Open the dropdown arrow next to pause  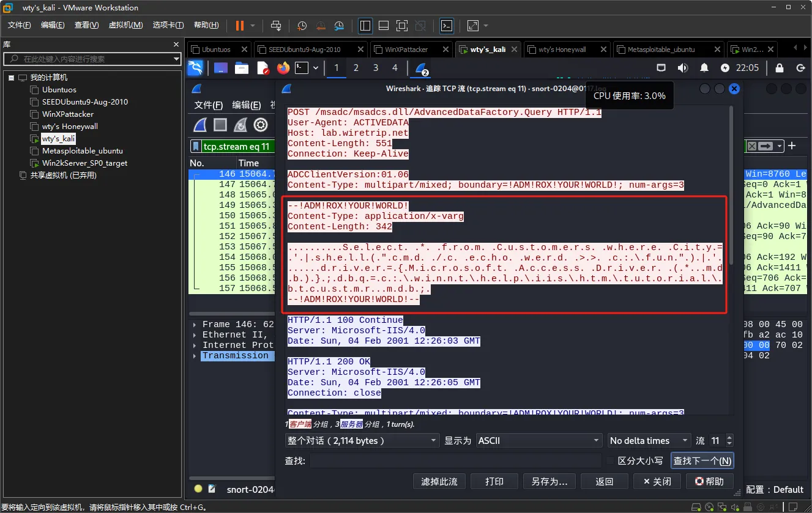pos(253,26)
